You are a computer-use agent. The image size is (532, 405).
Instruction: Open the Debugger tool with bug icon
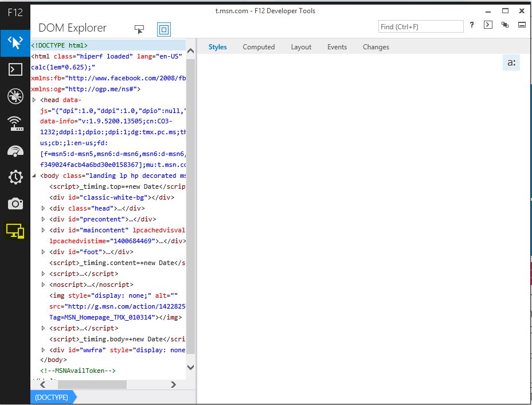[x=15, y=96]
